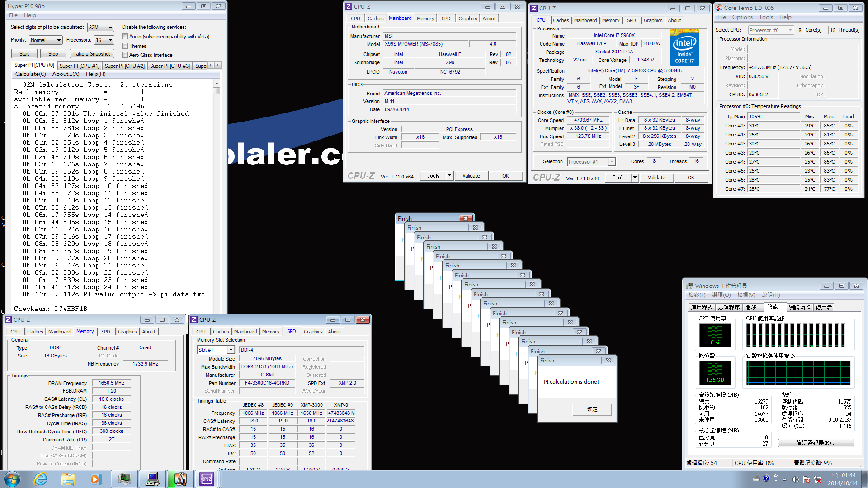Click DRAM Frequency value 1650.5 MHz

click(x=112, y=383)
